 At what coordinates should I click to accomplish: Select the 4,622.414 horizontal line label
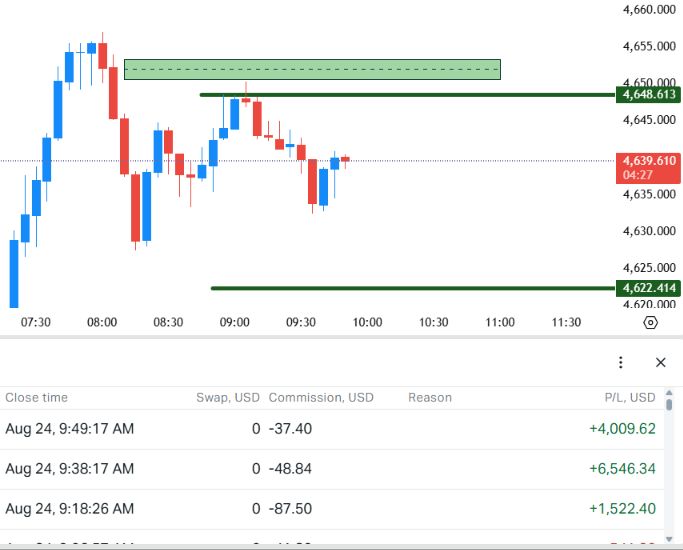(x=648, y=288)
